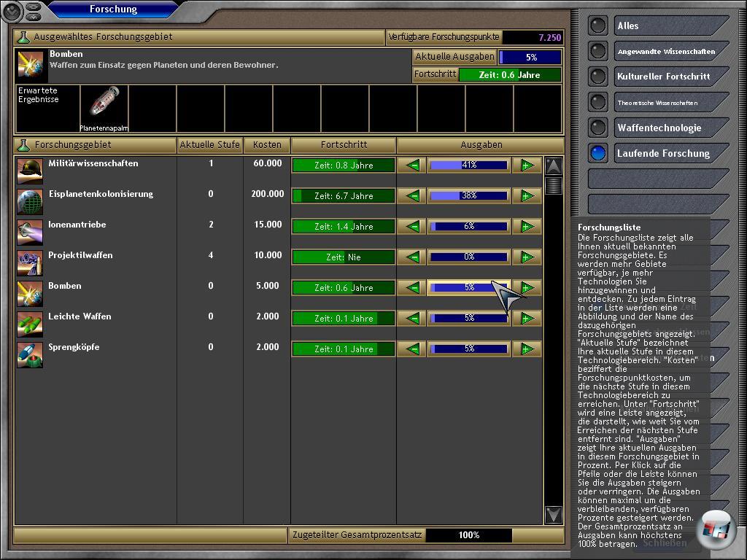Select the Alles filter radio button
Image resolution: width=747 pixels, height=560 pixels.
point(598,26)
